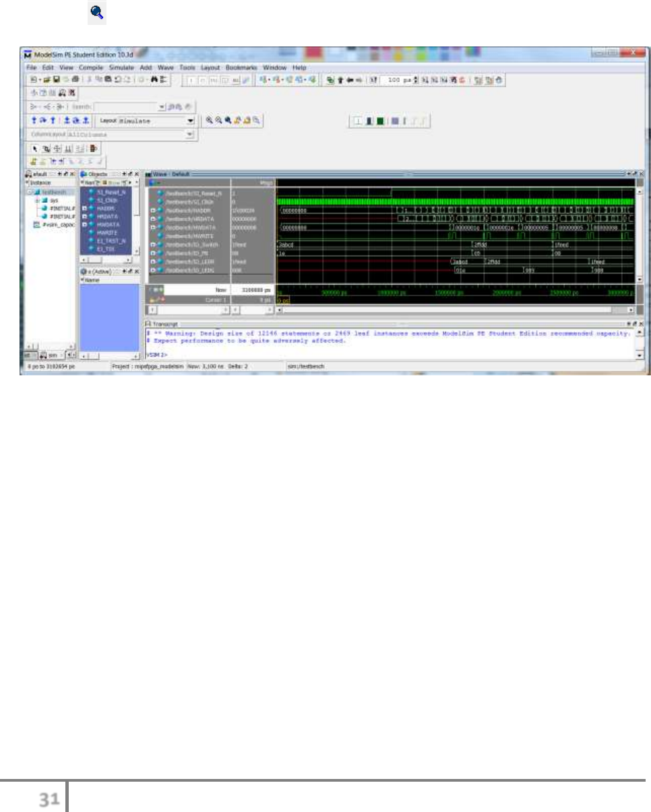Click the Print toolbar icon
The width and height of the screenshot is (651, 812).
tap(75, 80)
